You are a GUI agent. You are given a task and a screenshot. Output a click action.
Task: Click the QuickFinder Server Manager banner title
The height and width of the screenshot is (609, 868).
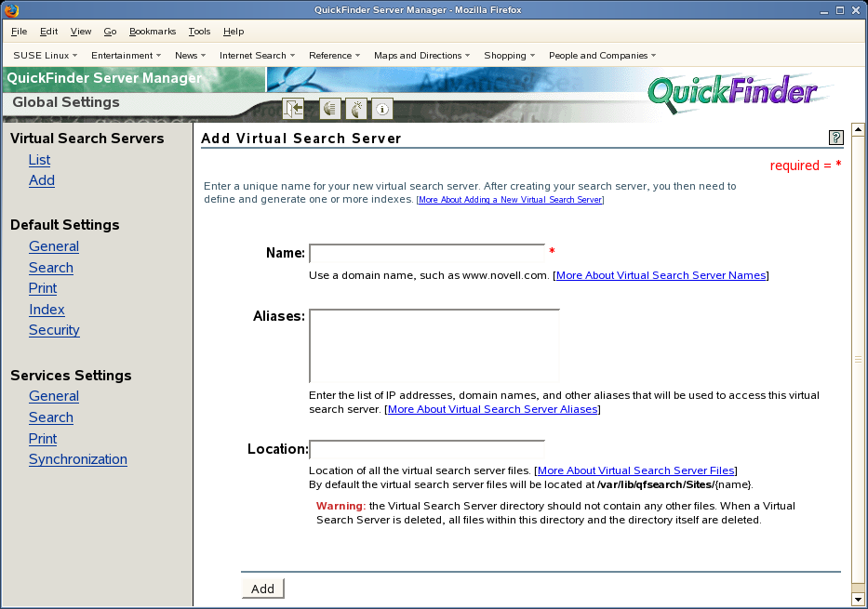coord(104,78)
